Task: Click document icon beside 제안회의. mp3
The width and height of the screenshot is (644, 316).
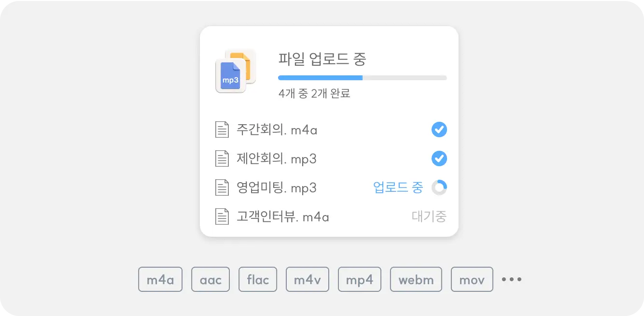Action: [x=222, y=159]
